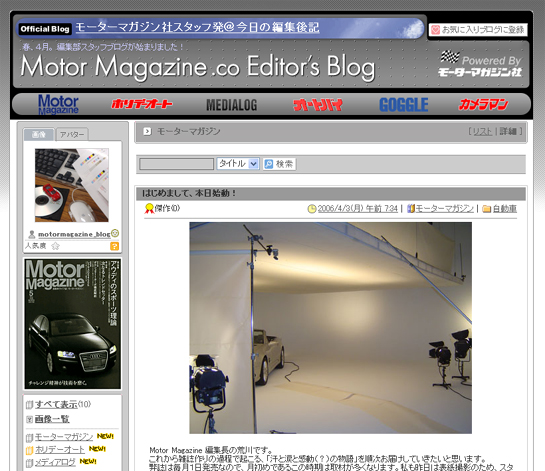Click the clock icon beside post date
The image size is (545, 471).
tap(312, 209)
